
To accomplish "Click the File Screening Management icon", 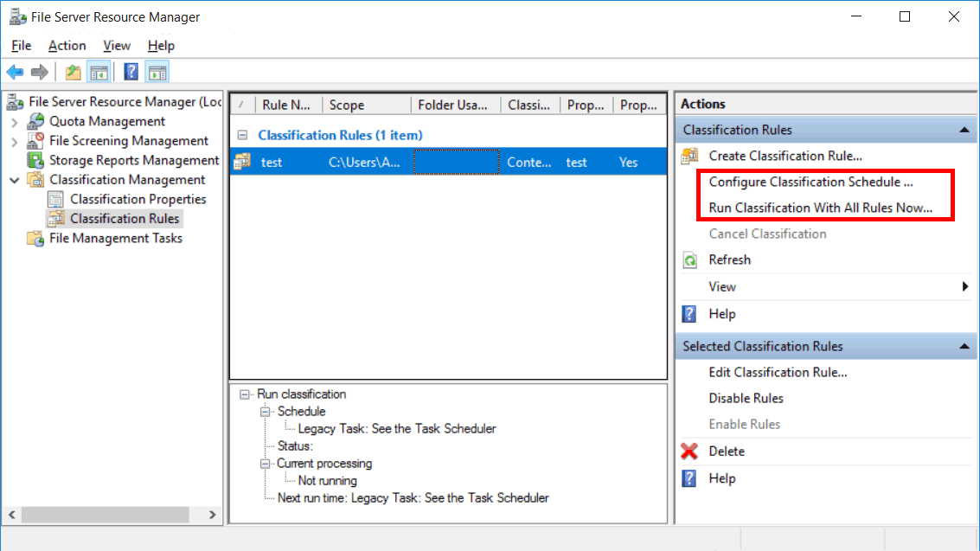I will (x=36, y=140).
